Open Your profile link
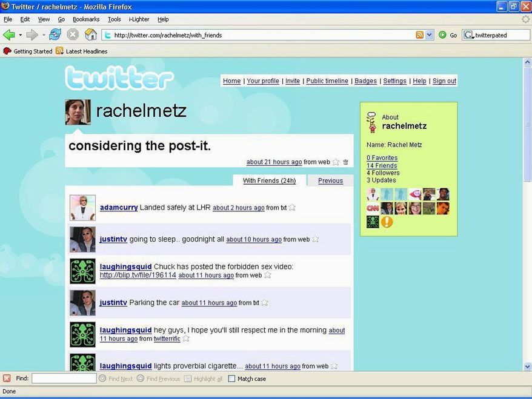Image resolution: width=532 pixels, height=399 pixels. coord(263,81)
